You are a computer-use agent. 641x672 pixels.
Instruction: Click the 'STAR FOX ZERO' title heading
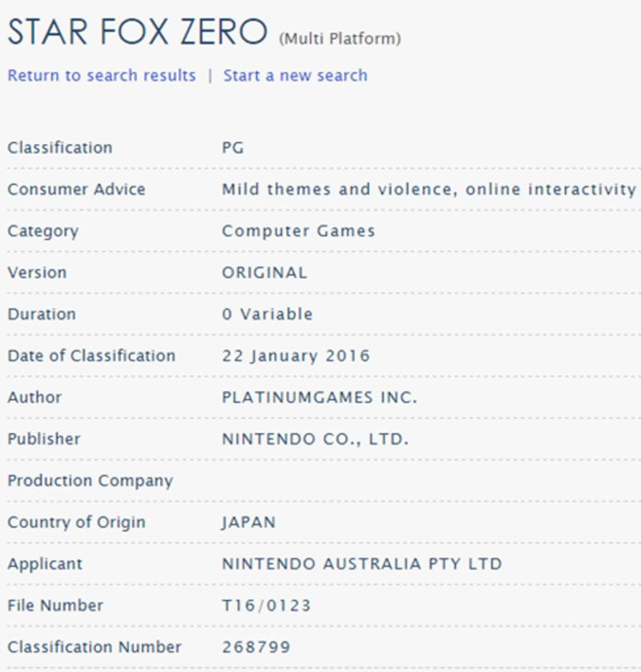[137, 32]
